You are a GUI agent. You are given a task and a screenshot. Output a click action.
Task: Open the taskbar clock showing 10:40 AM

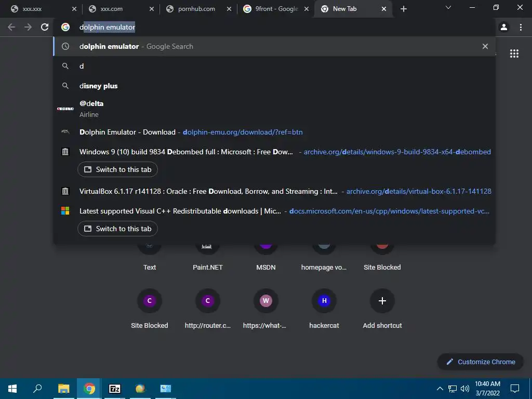[x=487, y=389]
